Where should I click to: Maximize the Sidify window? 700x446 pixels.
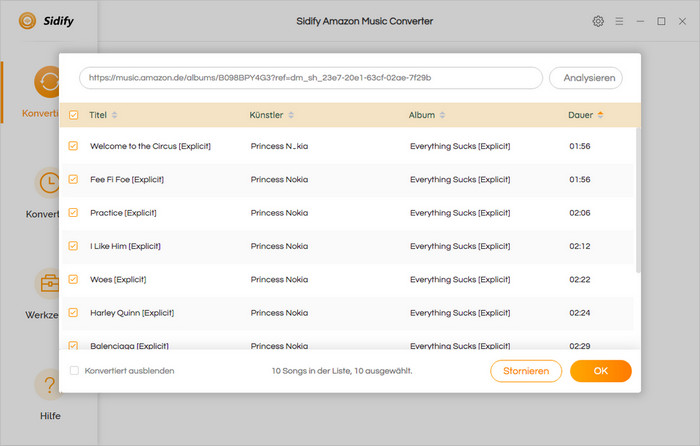pyautogui.click(x=661, y=21)
